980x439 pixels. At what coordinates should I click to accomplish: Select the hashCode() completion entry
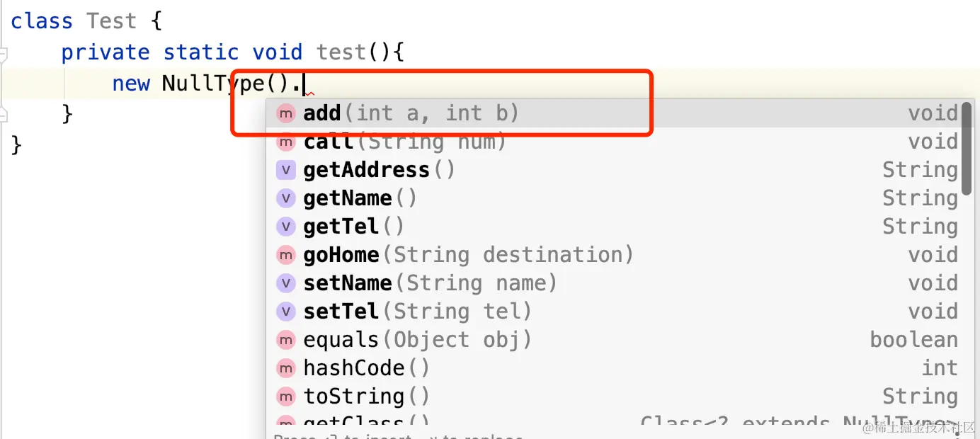[x=614, y=368]
